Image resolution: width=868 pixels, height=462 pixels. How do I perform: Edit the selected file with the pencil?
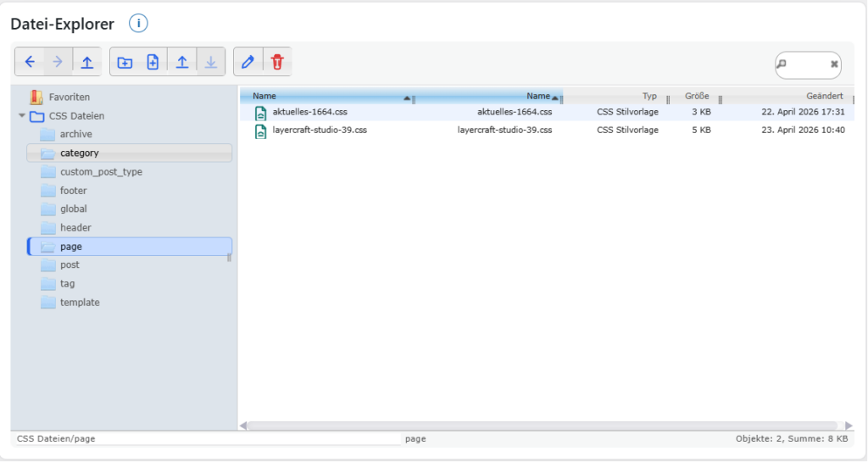pos(248,62)
